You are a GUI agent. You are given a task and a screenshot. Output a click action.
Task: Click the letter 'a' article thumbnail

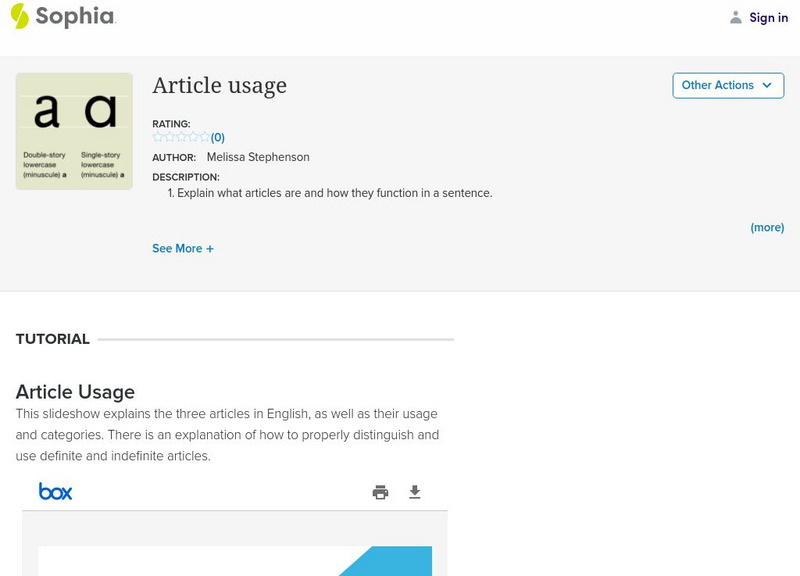pos(74,131)
